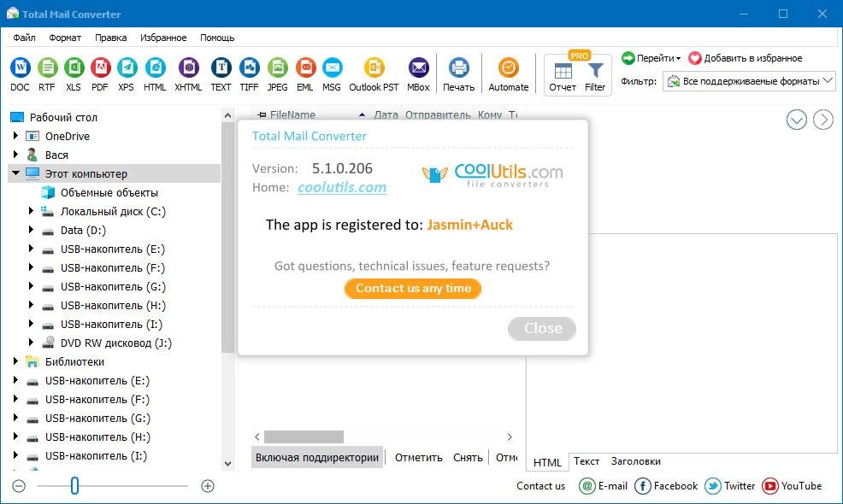This screenshot has height=504, width=843.
Task: Sort by the FileName column header
Action: point(292,115)
